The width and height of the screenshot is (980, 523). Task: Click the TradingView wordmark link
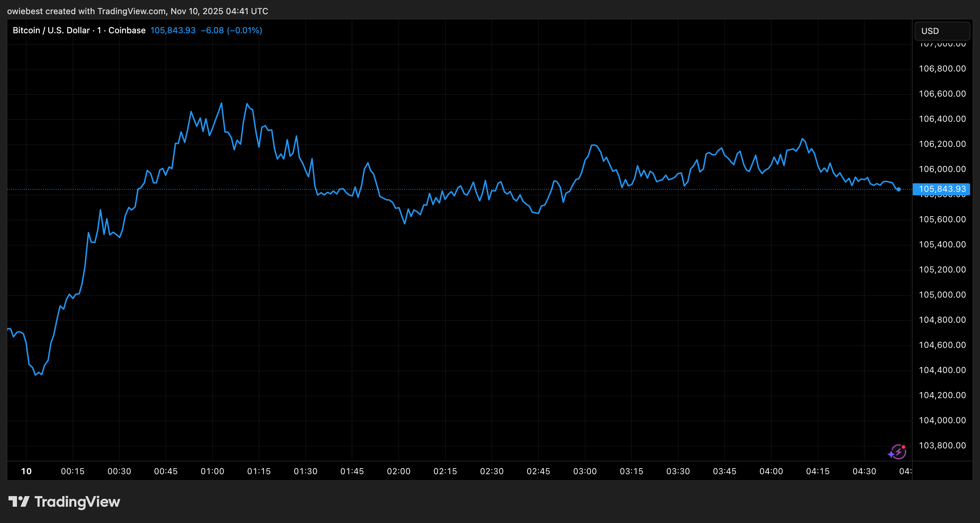coord(77,502)
